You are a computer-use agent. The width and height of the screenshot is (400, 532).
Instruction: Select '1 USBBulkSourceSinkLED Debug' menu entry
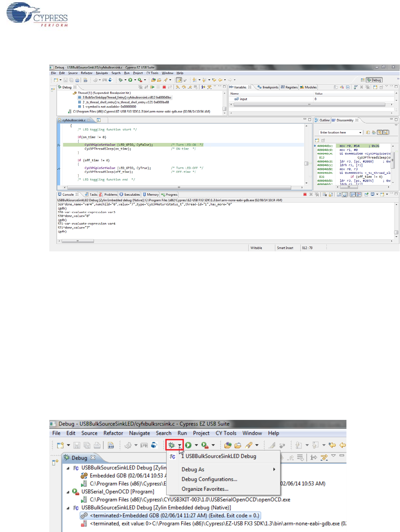click(x=220, y=456)
